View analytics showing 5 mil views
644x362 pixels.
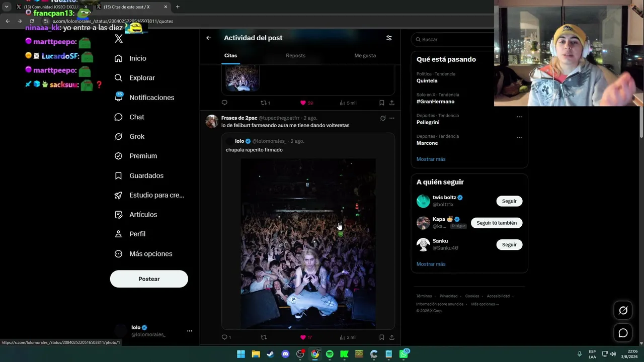pyautogui.click(x=348, y=103)
